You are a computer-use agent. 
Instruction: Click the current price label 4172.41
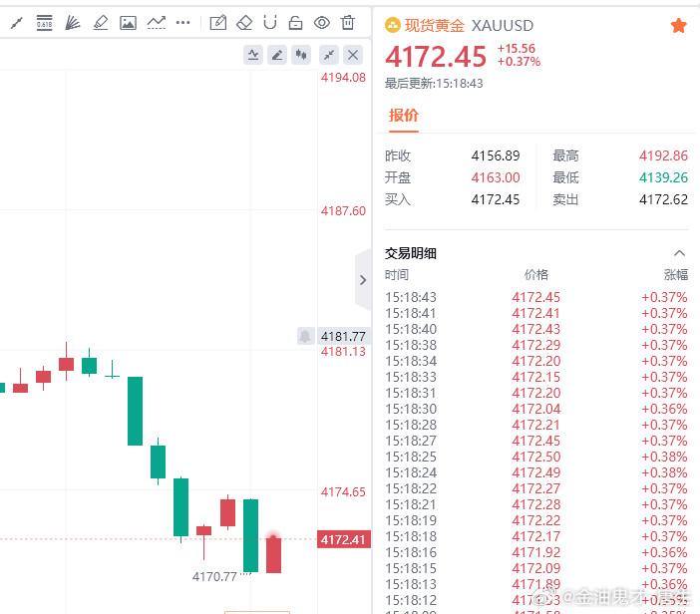point(343,539)
